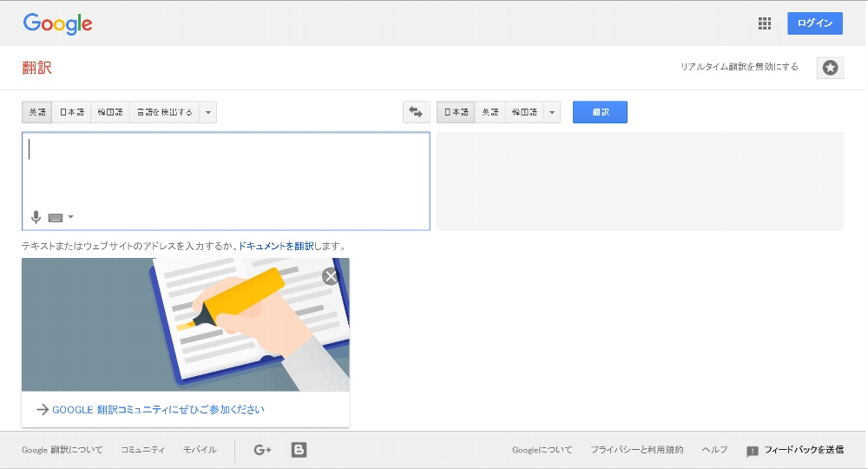Image resolution: width=868 pixels, height=469 pixels.
Task: Open the Google apps grid icon
Action: click(x=765, y=23)
